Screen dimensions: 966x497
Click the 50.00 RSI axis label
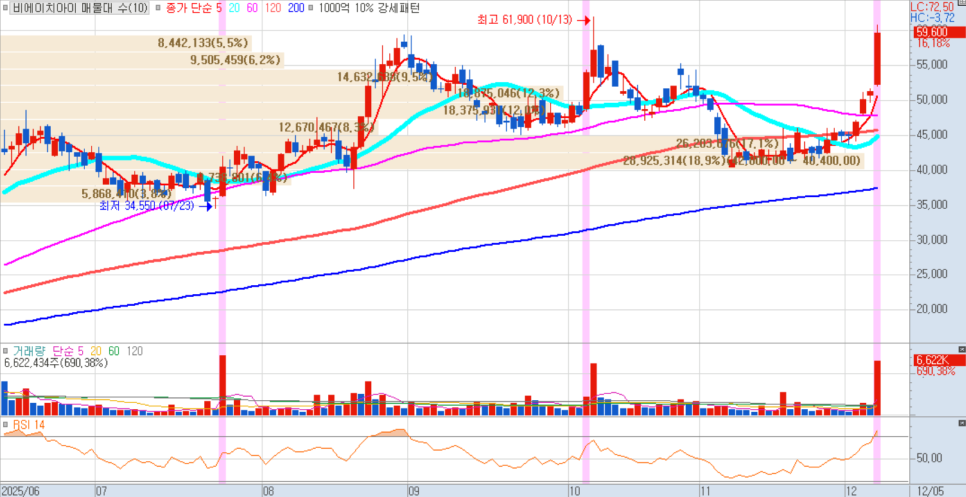[x=929, y=458]
